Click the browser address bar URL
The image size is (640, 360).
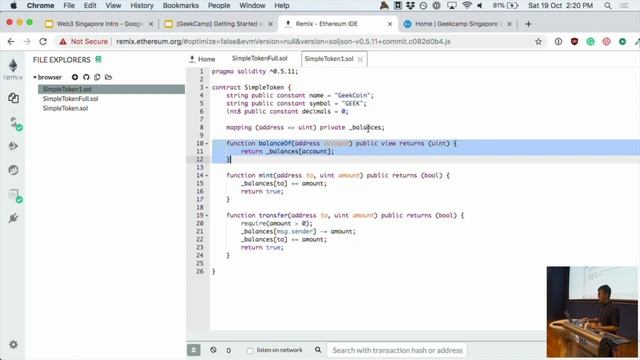[283, 41]
